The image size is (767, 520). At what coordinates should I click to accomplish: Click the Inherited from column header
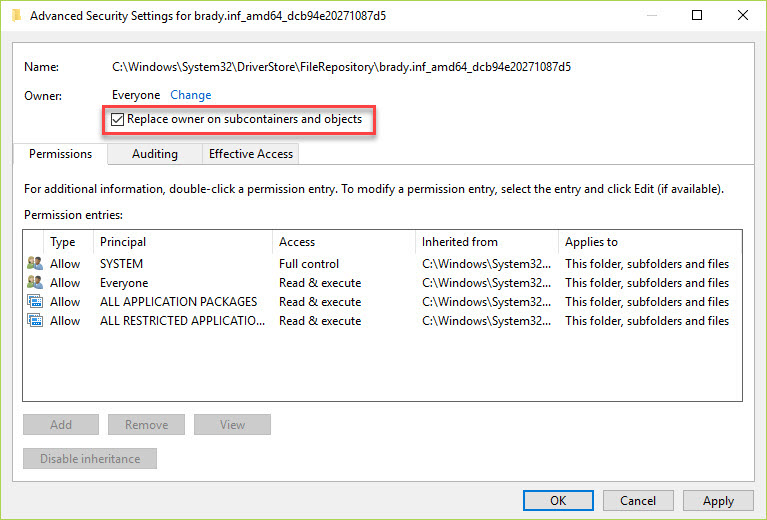pyautogui.click(x=486, y=242)
